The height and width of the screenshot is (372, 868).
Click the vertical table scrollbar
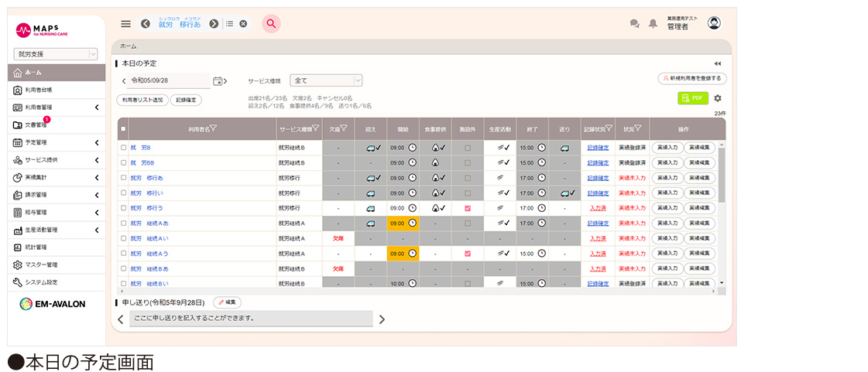tap(722, 176)
